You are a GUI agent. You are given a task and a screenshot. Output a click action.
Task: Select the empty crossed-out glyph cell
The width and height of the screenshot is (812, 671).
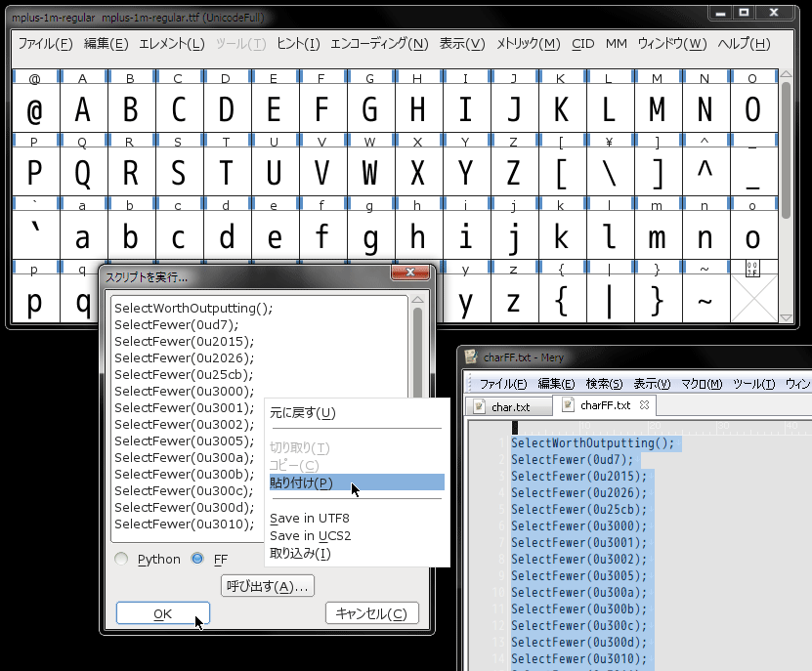(x=753, y=299)
